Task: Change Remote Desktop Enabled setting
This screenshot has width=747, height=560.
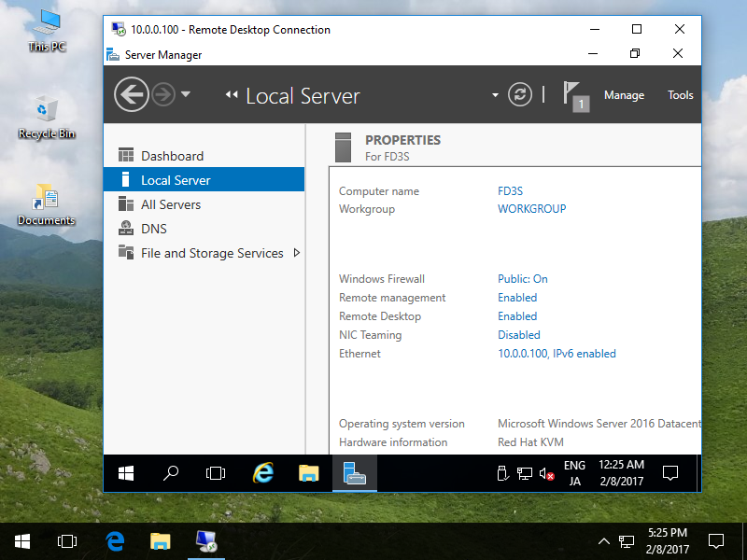Action: (516, 315)
